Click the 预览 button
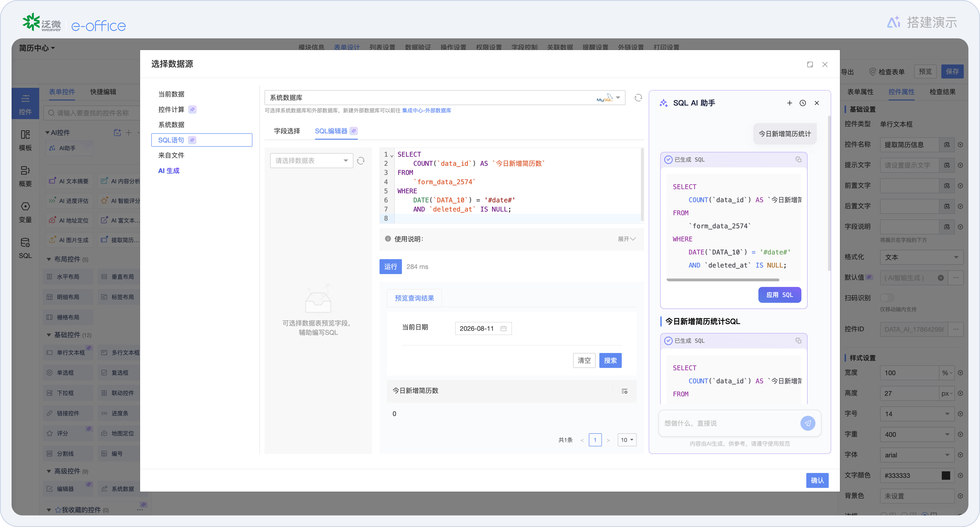 pyautogui.click(x=925, y=72)
